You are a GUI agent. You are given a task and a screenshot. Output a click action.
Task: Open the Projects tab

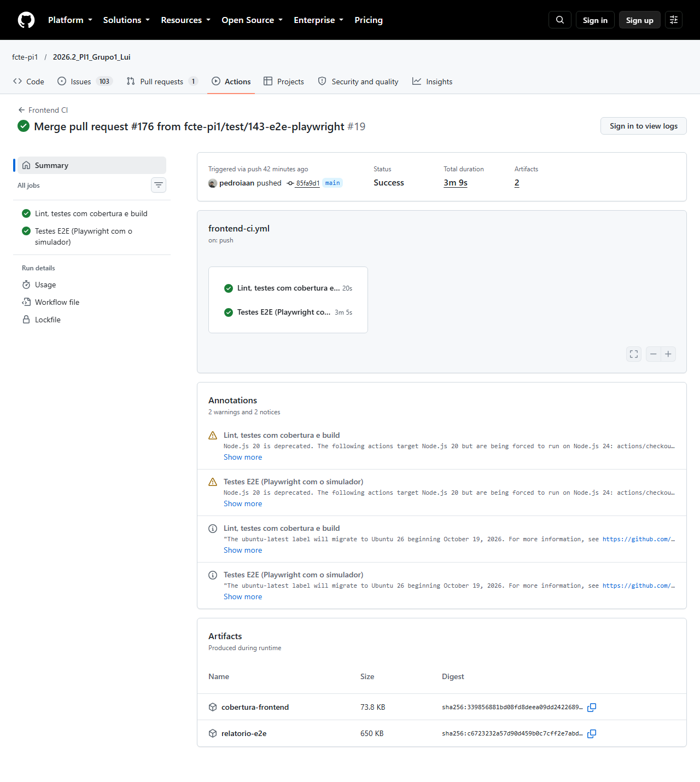click(284, 82)
